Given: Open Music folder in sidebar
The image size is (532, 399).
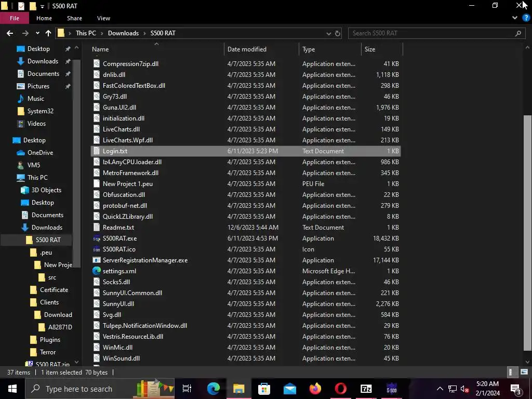Looking at the screenshot, I should [x=36, y=99].
